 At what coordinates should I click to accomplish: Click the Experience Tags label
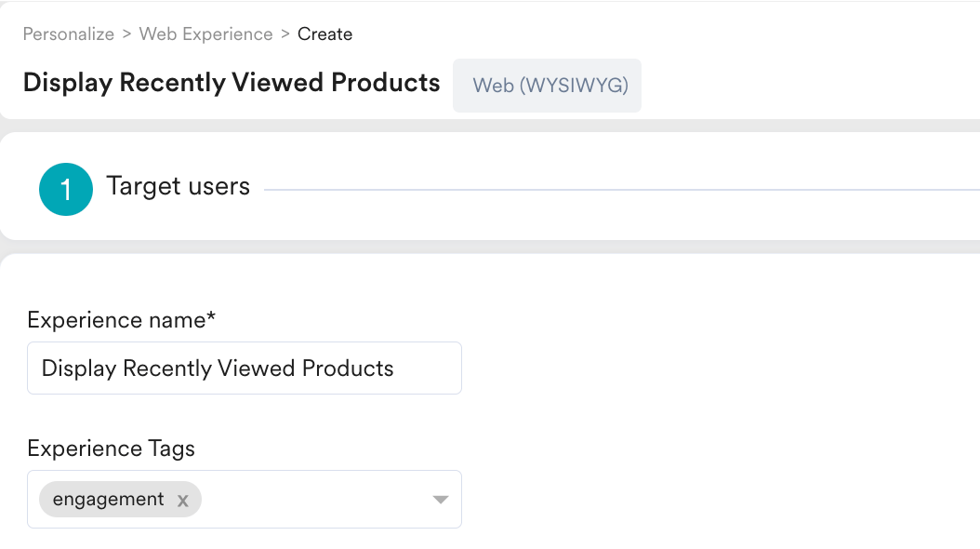click(x=112, y=449)
